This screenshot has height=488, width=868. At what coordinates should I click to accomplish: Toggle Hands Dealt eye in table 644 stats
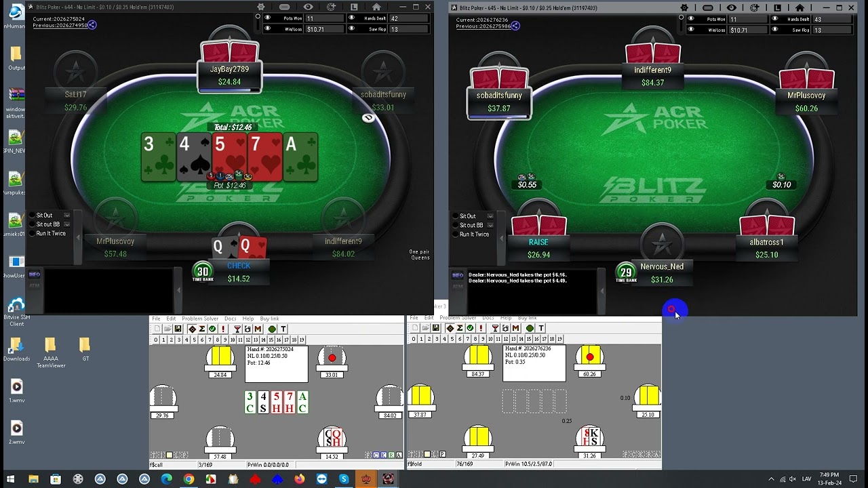(351, 18)
